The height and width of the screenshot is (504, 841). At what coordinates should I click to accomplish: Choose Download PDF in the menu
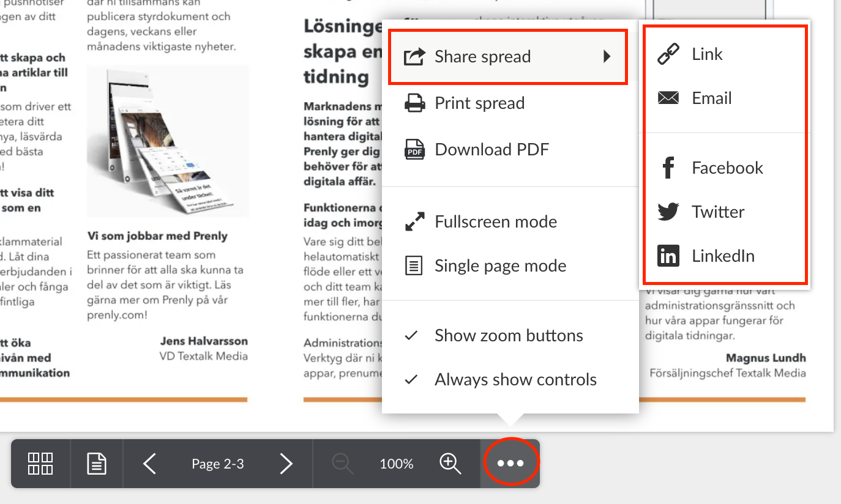[491, 150]
